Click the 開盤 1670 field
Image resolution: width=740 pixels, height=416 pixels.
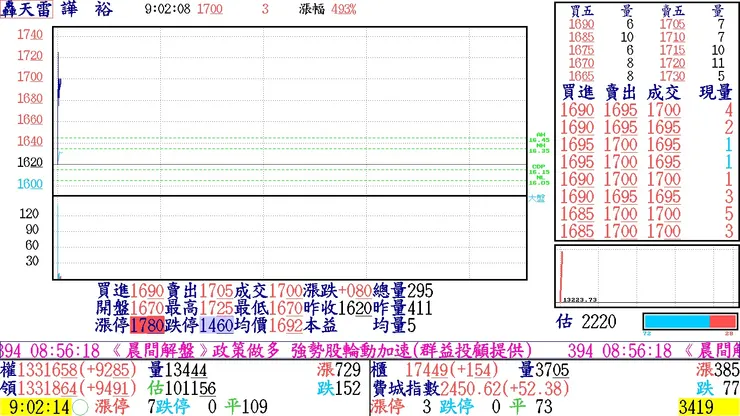[x=130, y=308]
